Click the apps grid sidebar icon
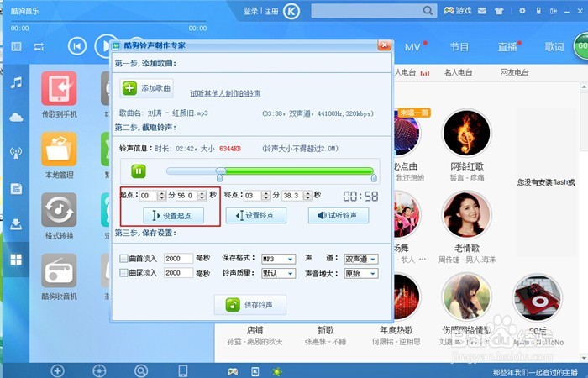 coord(16,260)
